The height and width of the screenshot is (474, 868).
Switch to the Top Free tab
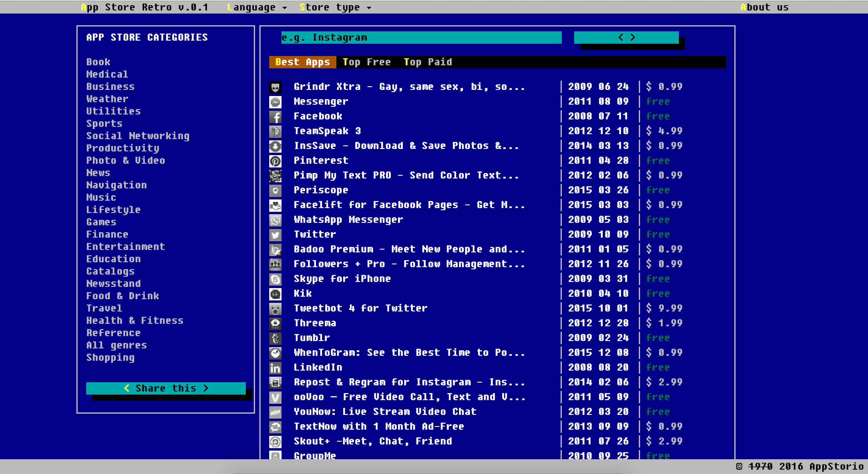tap(367, 62)
